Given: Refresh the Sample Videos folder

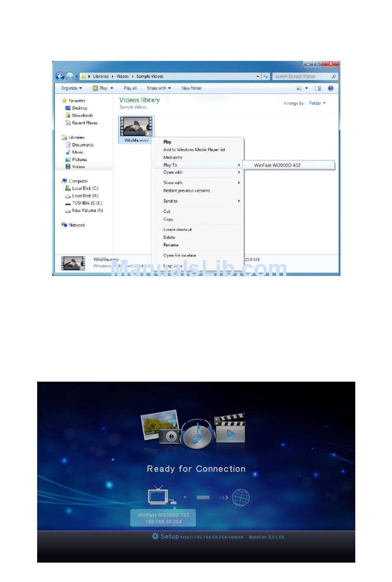Looking at the screenshot, I should pyautogui.click(x=265, y=76).
